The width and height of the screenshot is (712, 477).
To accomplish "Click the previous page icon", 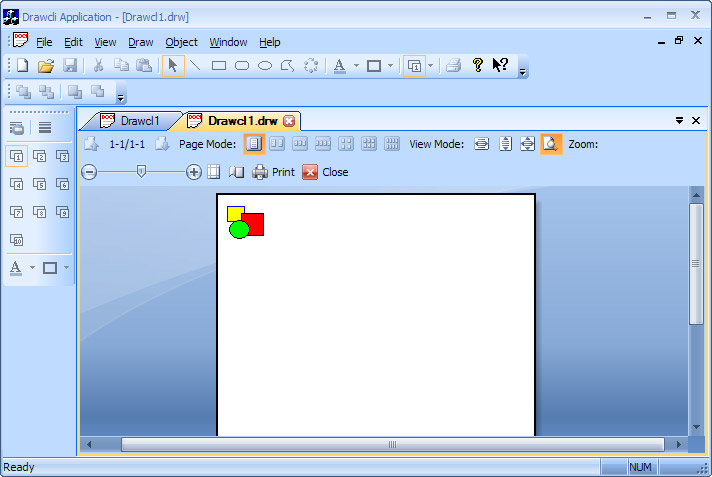I will click(x=91, y=144).
